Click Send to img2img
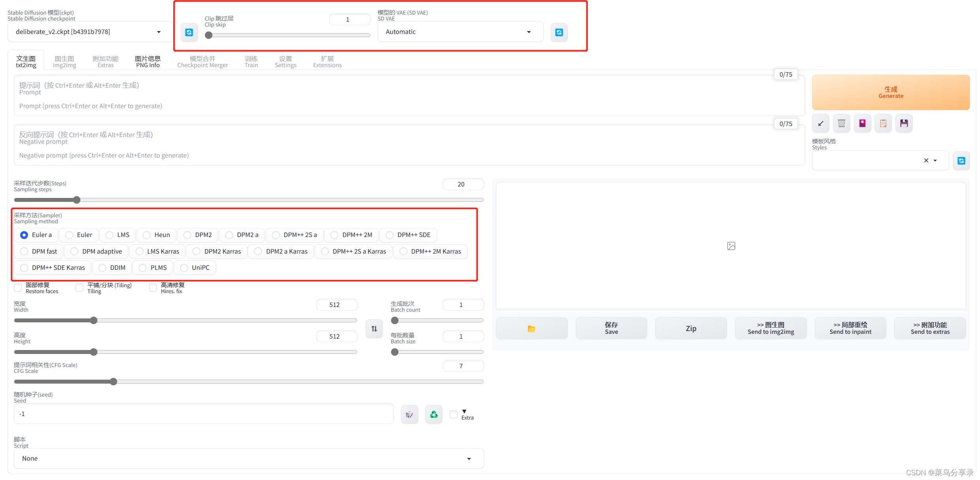This screenshot has width=980, height=480. [x=771, y=328]
